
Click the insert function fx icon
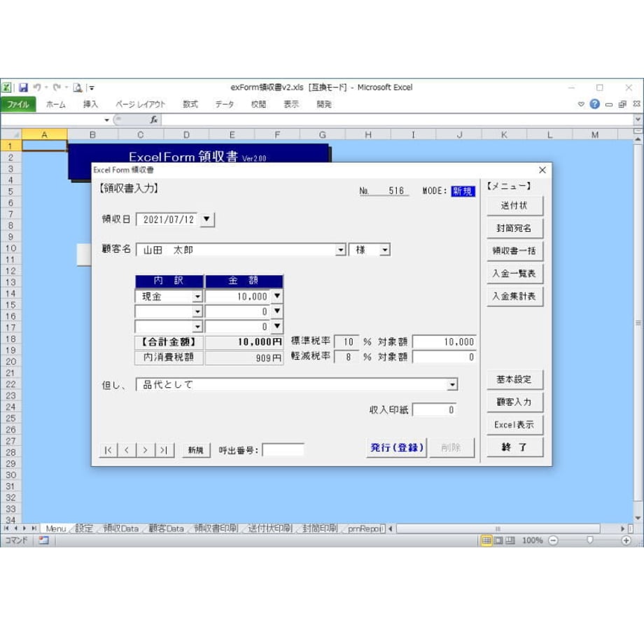pos(153,120)
